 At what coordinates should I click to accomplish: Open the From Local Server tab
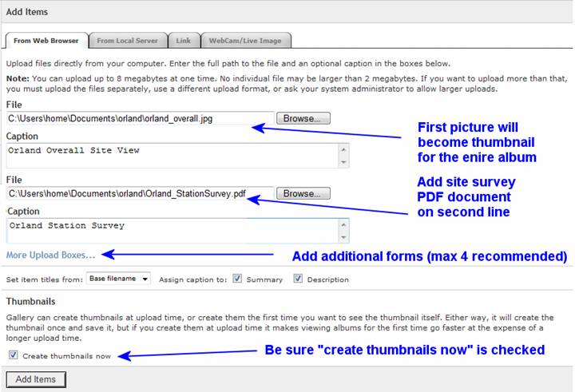point(128,41)
